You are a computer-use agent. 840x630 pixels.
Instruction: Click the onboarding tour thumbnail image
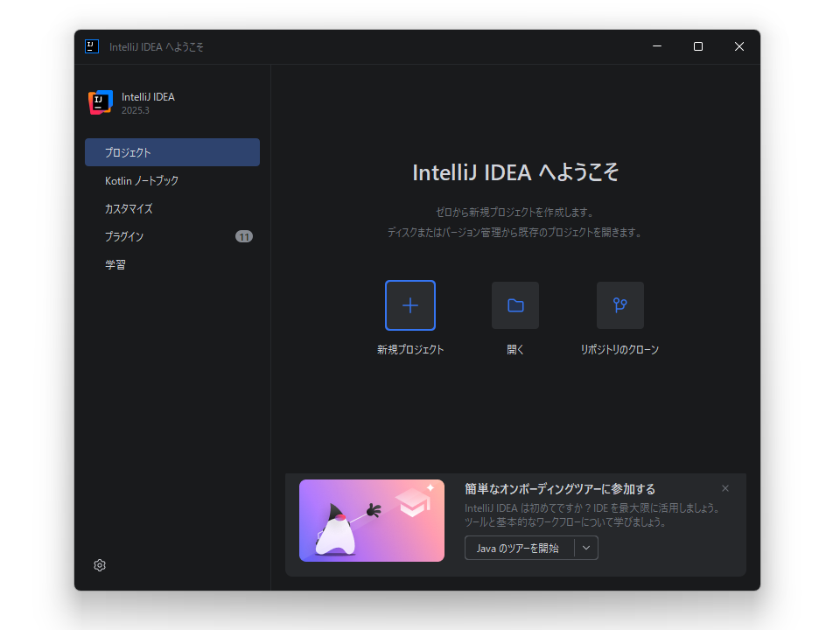372,521
